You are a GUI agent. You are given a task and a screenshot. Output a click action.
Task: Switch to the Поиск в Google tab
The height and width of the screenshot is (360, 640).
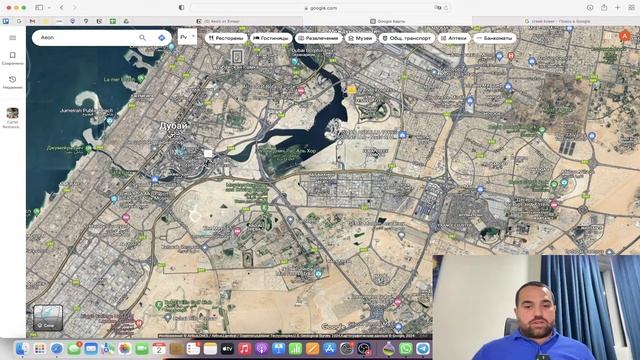click(x=557, y=21)
